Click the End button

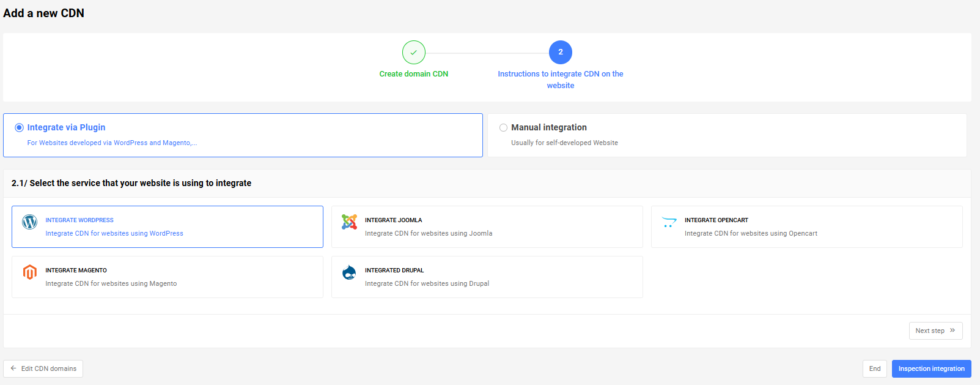(x=875, y=368)
